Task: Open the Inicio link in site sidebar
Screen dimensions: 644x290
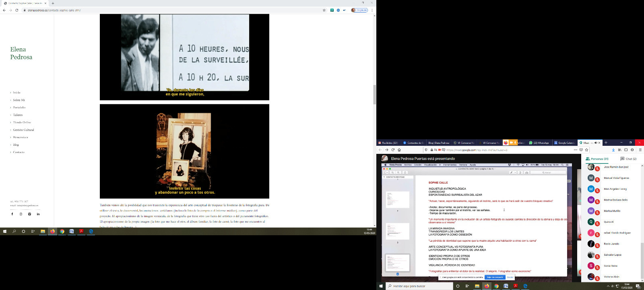Action: click(17, 93)
